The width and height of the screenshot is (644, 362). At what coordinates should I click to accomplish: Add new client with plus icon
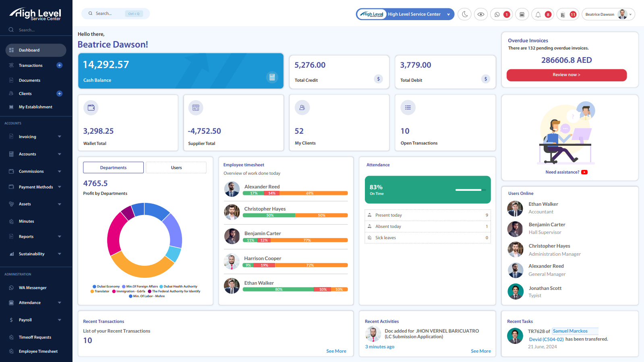point(60,93)
